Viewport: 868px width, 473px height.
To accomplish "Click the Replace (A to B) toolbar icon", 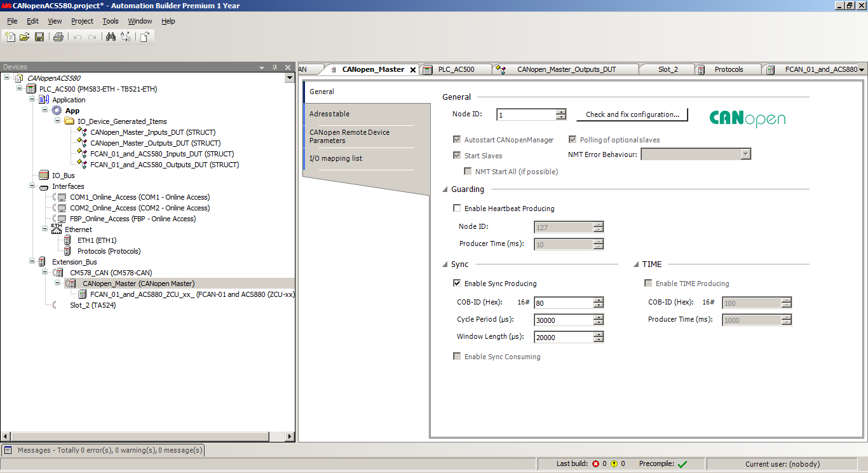I will [126, 37].
